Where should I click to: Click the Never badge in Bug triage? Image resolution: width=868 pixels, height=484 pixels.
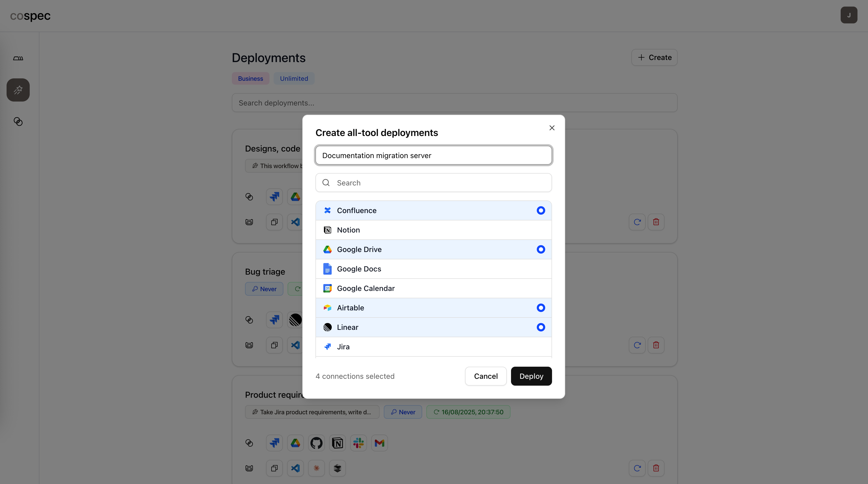coord(264,289)
